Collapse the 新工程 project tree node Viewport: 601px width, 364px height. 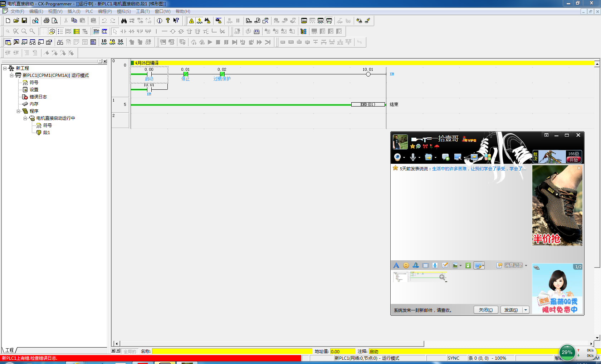tap(5, 68)
